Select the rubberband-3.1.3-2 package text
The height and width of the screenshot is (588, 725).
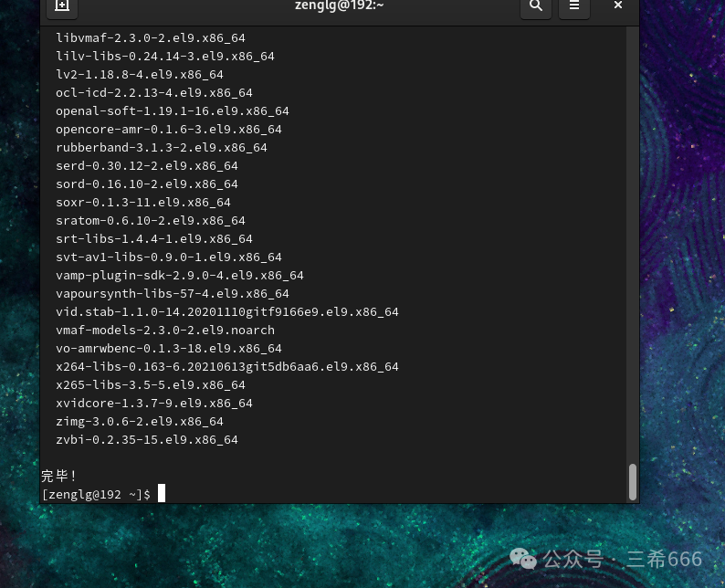161,148
